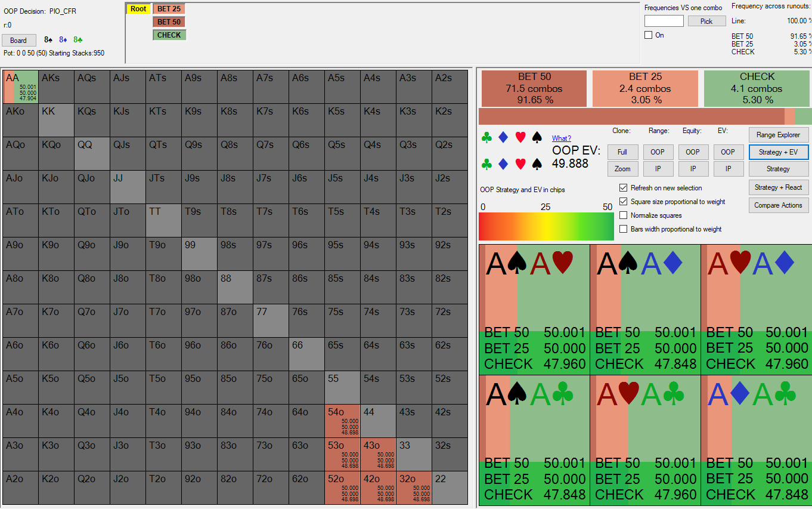Viewport: 812px width, 509px height.
Task: Click the What? help link
Action: coord(561,138)
